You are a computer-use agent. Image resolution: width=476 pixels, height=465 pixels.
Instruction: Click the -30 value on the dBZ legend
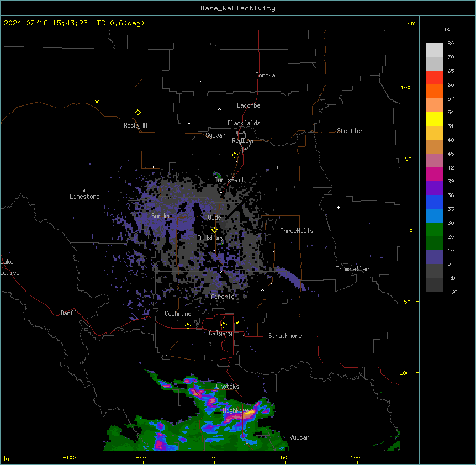pyautogui.click(x=452, y=292)
